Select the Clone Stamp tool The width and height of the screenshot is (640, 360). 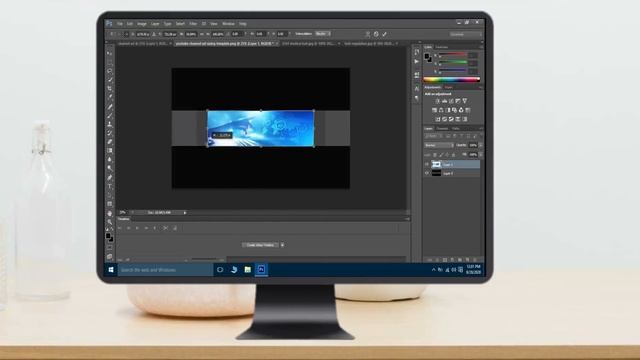109,124
